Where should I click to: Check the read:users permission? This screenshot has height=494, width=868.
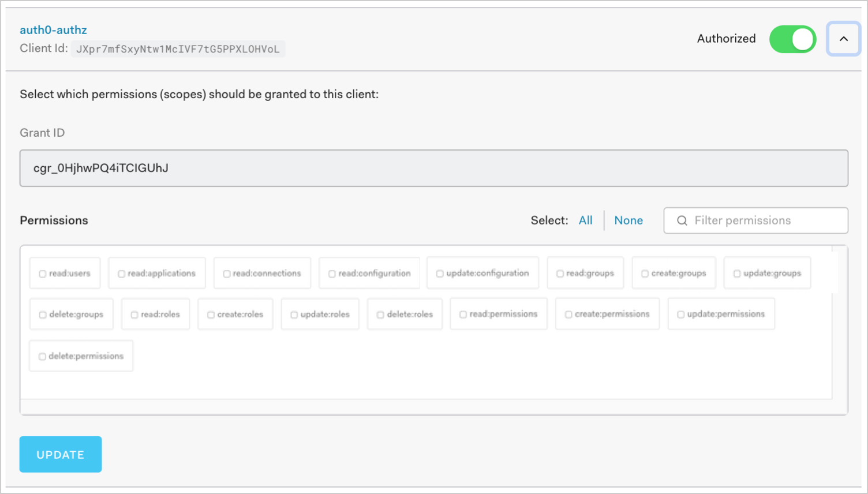pyautogui.click(x=43, y=272)
